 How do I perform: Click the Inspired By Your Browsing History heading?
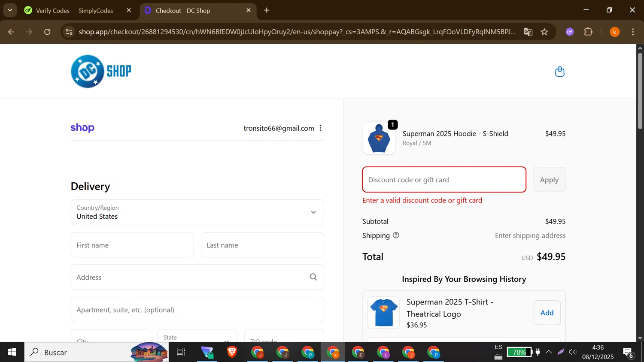(464, 279)
